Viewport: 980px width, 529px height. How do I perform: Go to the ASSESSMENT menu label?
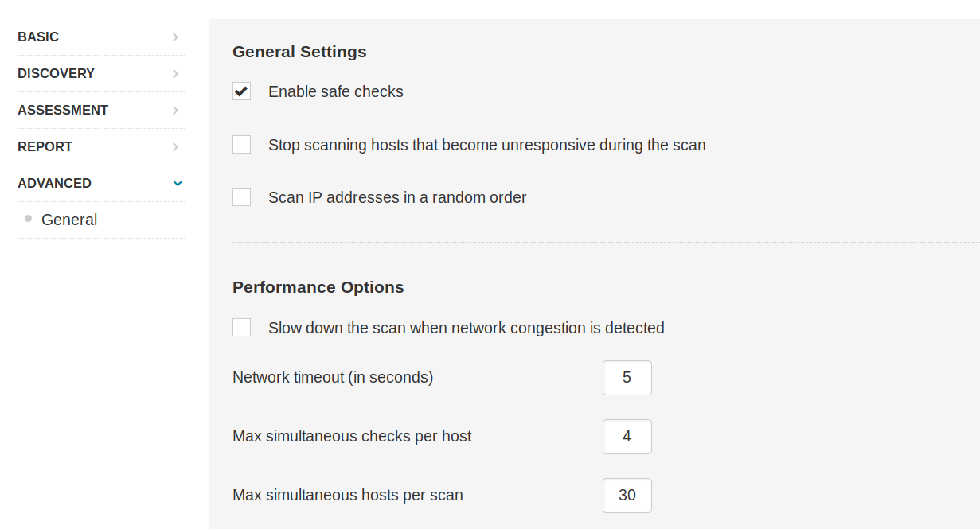tap(63, 111)
